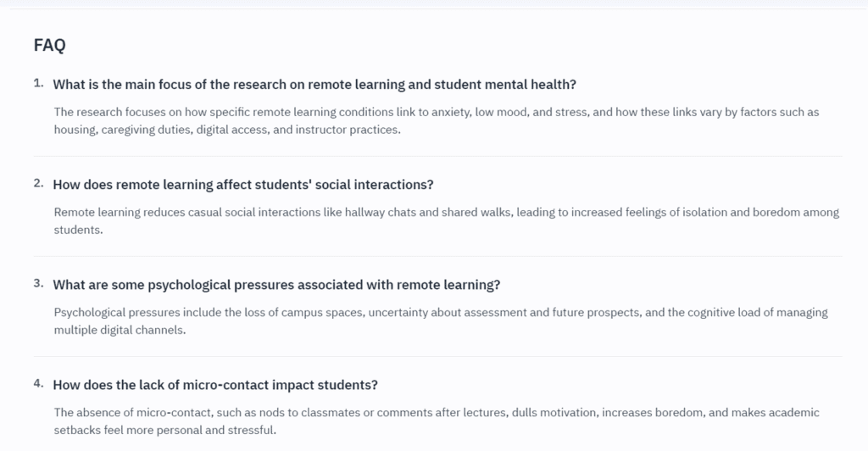868x451 pixels.
Task: Click the answer line starting "Remote learning reduces casual"
Action: coord(446,212)
